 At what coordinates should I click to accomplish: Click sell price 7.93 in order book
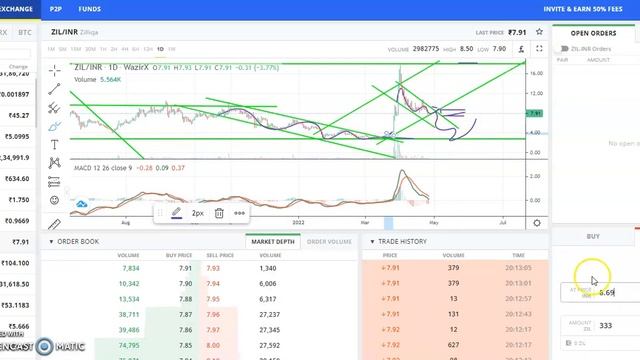213,268
